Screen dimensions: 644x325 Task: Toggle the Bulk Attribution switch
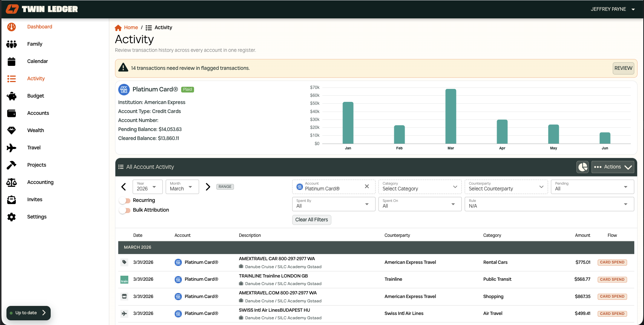[x=125, y=210]
